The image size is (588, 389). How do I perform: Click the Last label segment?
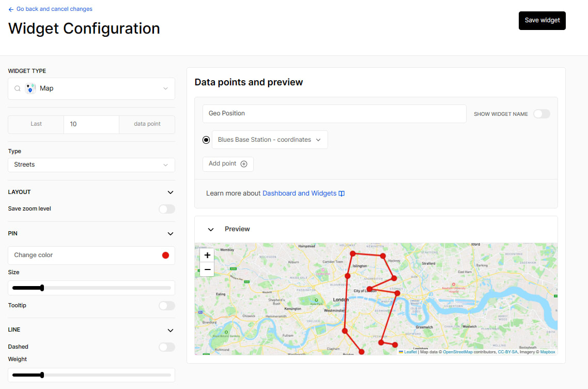tap(36, 124)
